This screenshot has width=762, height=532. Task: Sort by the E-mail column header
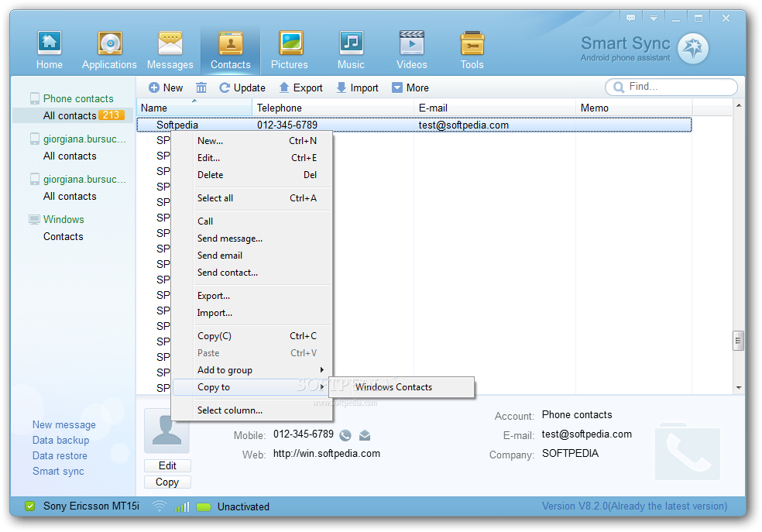[x=495, y=108]
